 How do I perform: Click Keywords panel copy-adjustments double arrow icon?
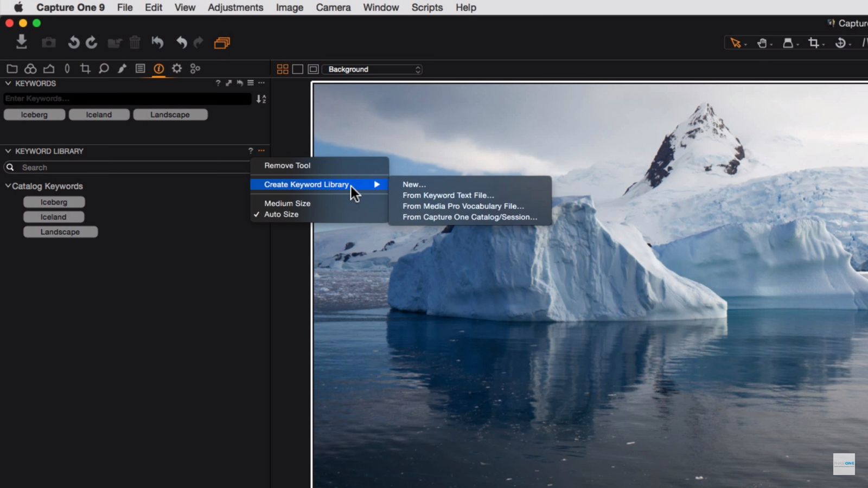click(x=229, y=83)
